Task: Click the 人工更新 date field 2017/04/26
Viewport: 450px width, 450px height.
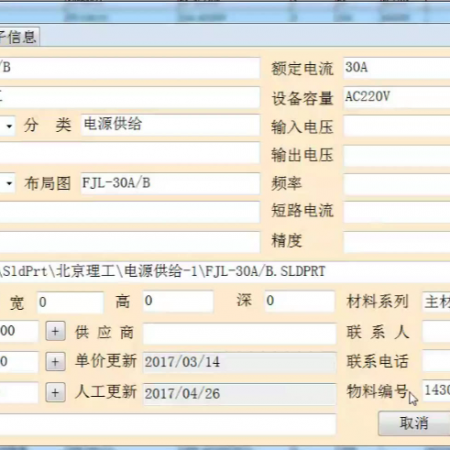Action: (239, 394)
